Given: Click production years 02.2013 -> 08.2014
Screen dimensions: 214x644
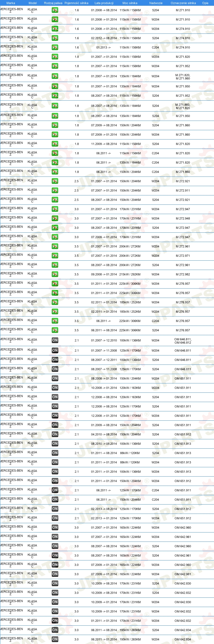Looking at the screenshot, I should point(104,509).
